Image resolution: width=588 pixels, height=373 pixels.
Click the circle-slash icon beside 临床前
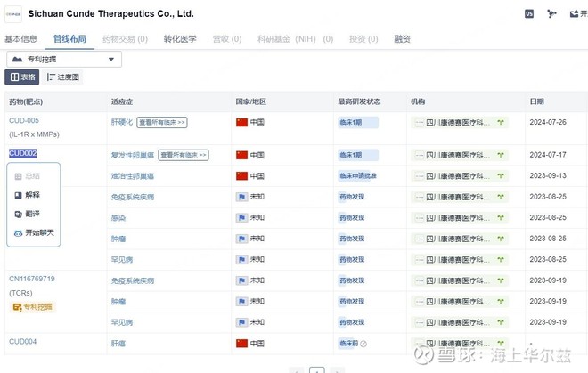coord(363,344)
